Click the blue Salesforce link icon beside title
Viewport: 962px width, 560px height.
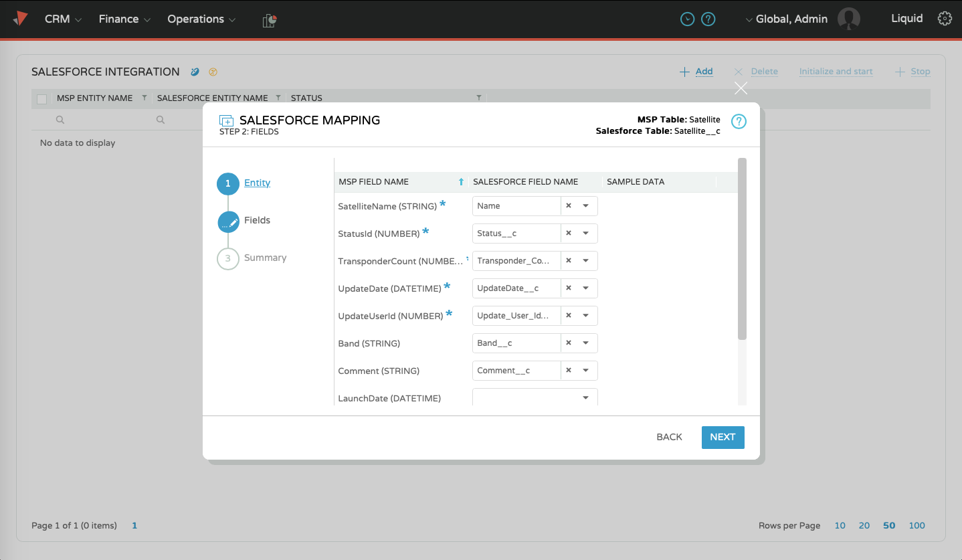coord(195,72)
